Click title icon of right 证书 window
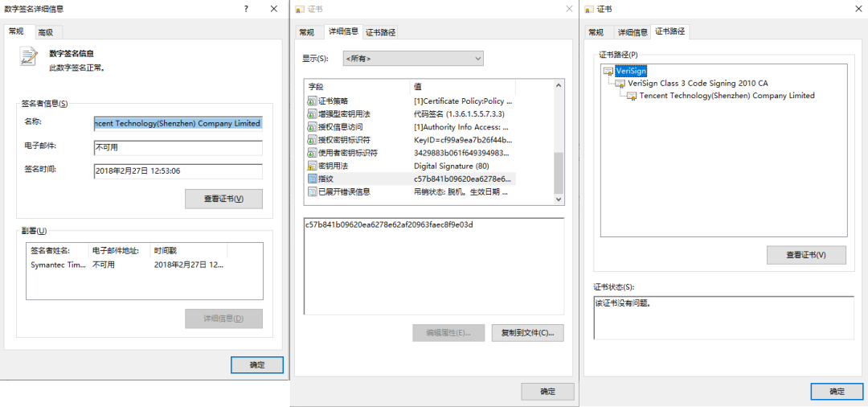Screen dimensions: 868x407 point(589,9)
